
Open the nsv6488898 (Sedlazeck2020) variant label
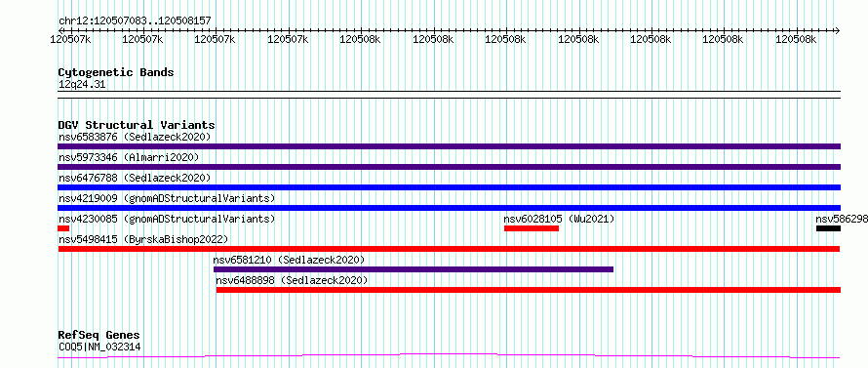click(x=292, y=280)
